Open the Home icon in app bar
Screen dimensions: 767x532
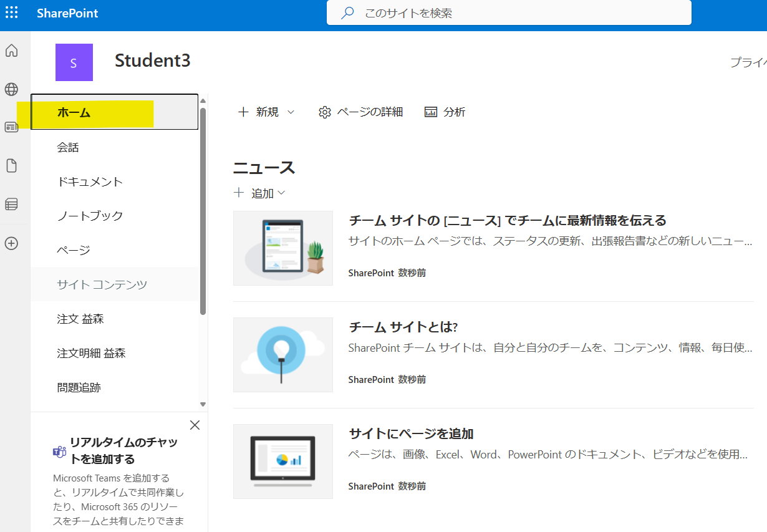[11, 51]
